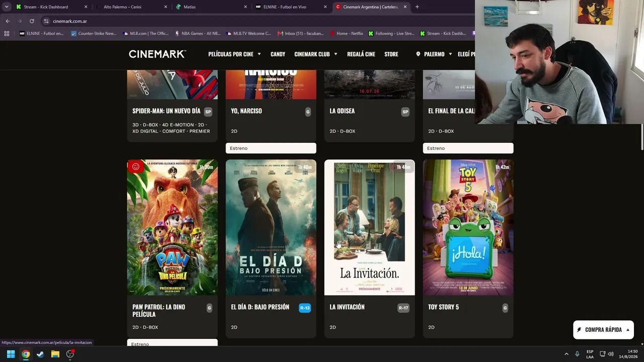Click the Spider-Man: Un Nuevo Día title
Screen dimensions: 644x362
(x=167, y=111)
